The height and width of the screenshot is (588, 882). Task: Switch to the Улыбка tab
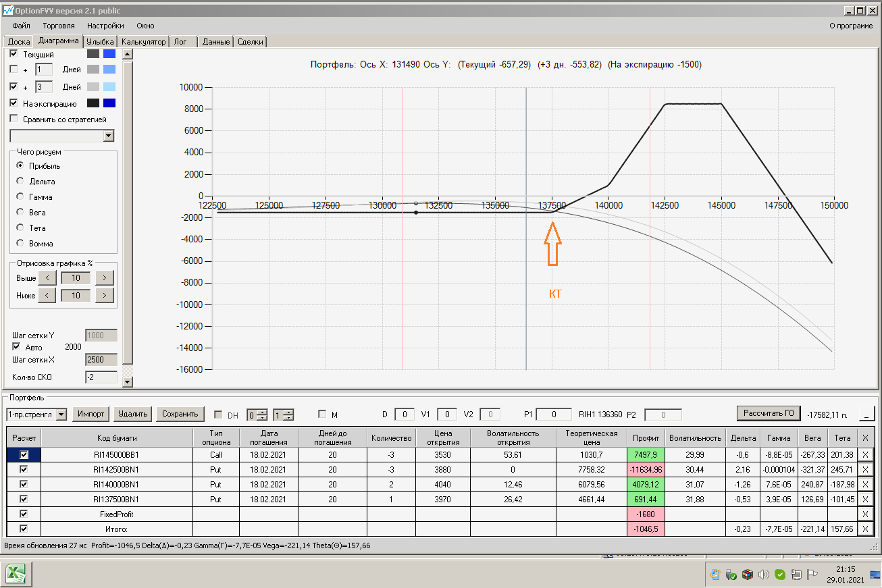(101, 42)
